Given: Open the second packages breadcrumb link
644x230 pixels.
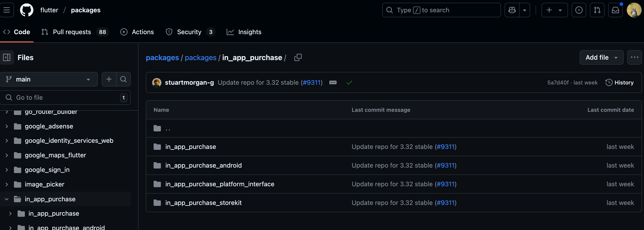Looking at the screenshot, I should [x=201, y=58].
